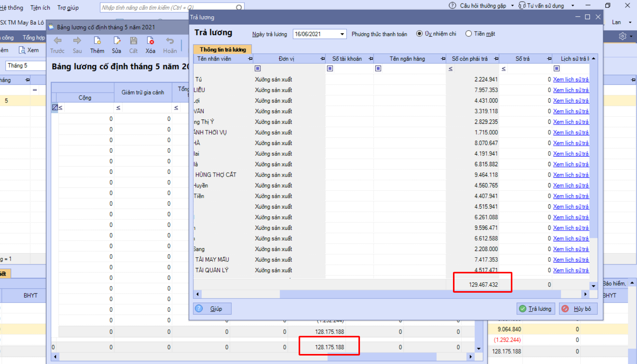637x364 pixels.
Task: Click filter operator icon under Số tài khoản
Action: click(x=330, y=68)
